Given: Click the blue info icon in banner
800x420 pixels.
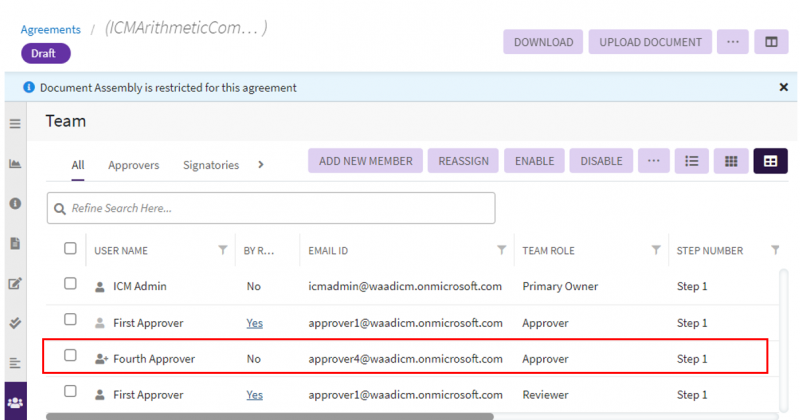Looking at the screenshot, I should coord(29,87).
